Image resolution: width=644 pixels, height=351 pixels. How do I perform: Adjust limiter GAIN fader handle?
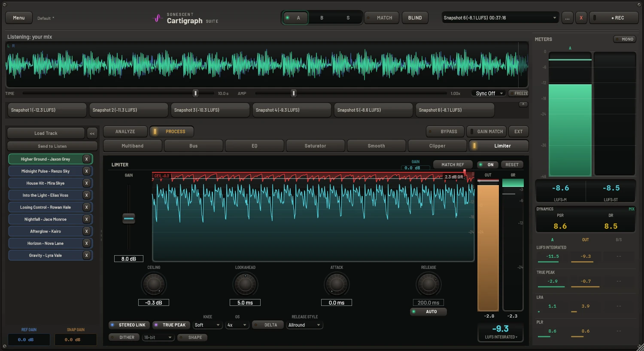(129, 218)
